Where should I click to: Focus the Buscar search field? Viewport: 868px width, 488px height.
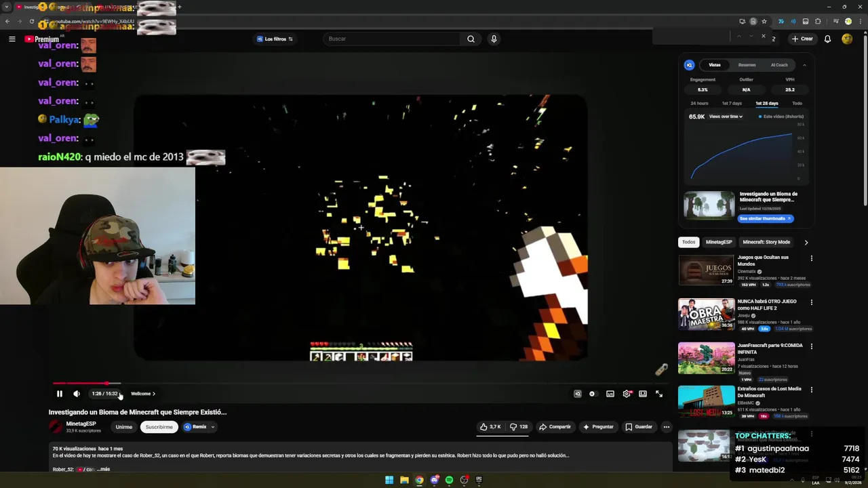(392, 39)
